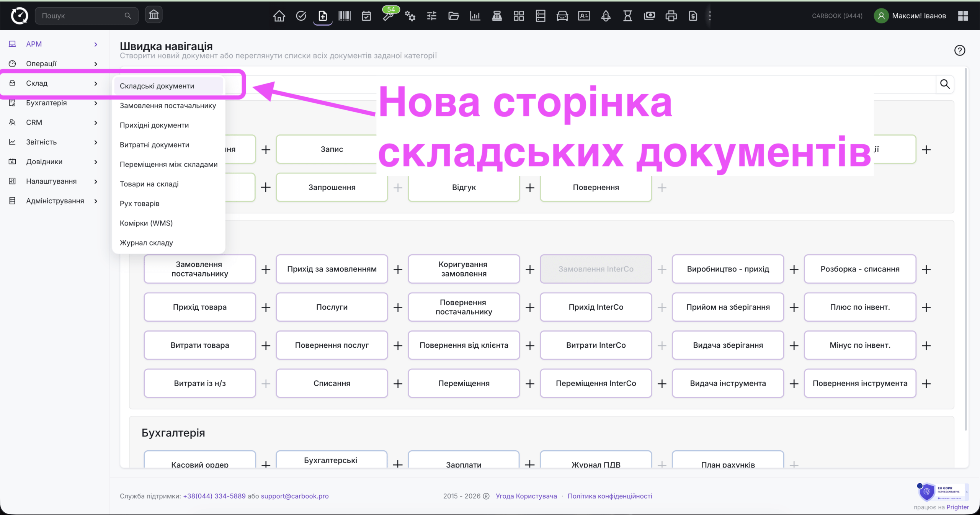Click the barcode scanner icon
The height and width of the screenshot is (515, 980).
click(x=345, y=16)
